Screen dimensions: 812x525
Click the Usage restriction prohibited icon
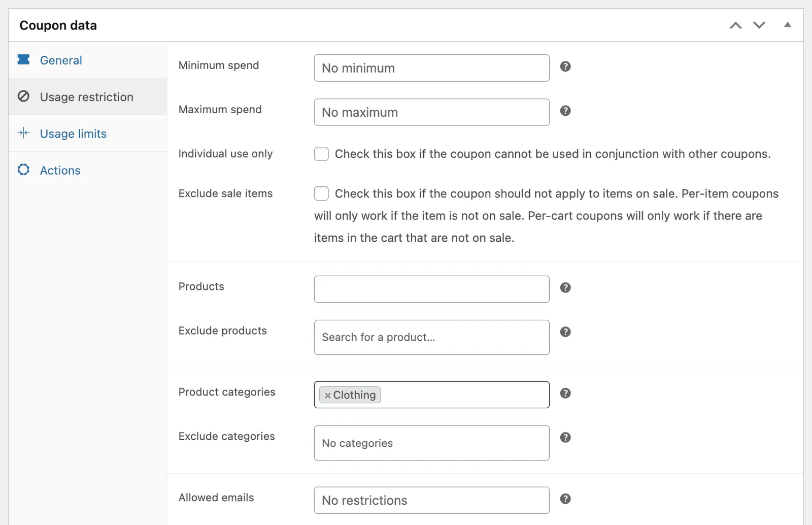[23, 96]
